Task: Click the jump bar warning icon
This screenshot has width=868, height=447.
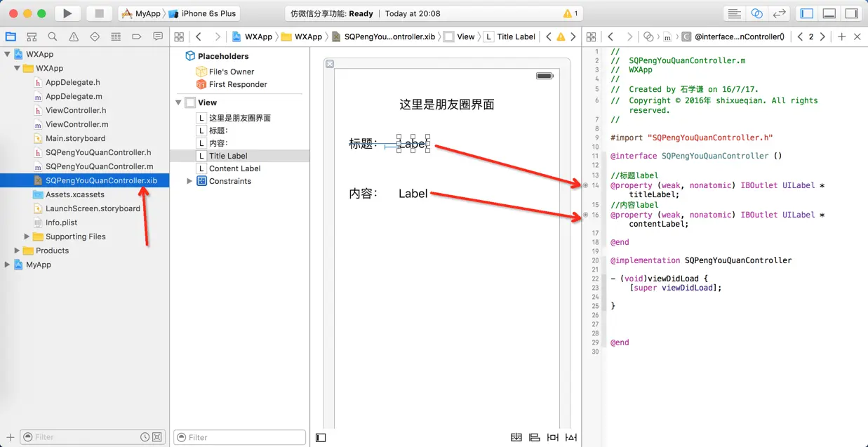Action: [x=561, y=37]
